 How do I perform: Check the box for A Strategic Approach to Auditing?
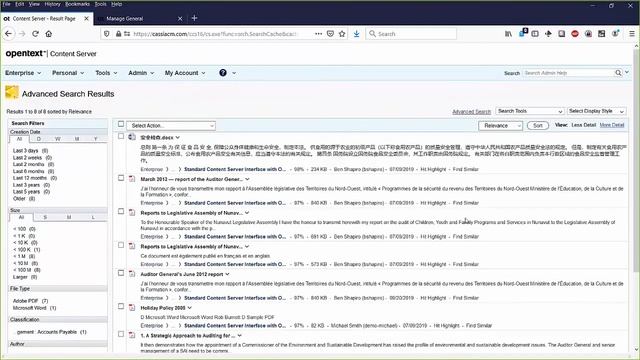pyautogui.click(x=121, y=334)
